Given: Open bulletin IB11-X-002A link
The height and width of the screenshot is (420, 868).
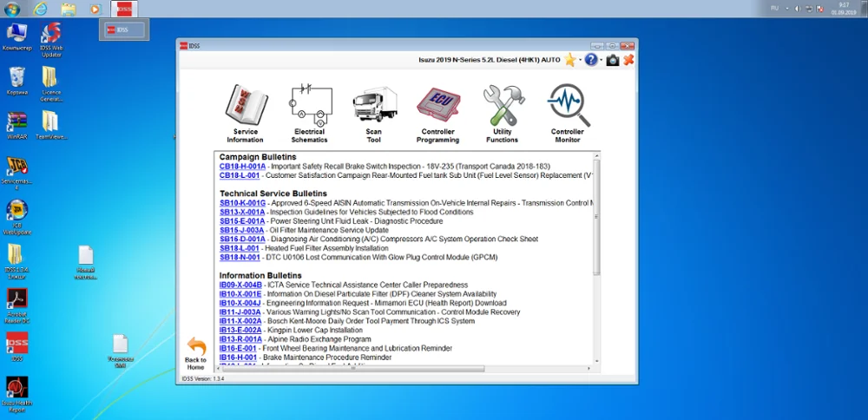Looking at the screenshot, I should (x=240, y=321).
